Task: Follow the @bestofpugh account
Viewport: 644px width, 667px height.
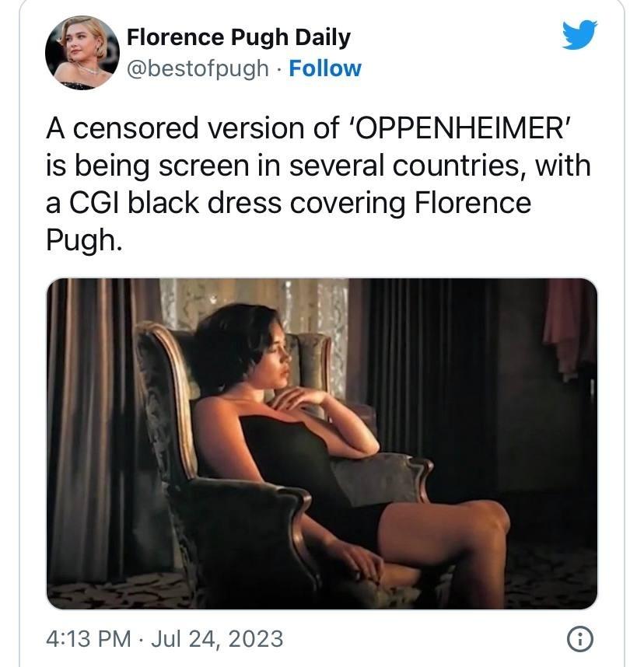Action: tap(325, 68)
